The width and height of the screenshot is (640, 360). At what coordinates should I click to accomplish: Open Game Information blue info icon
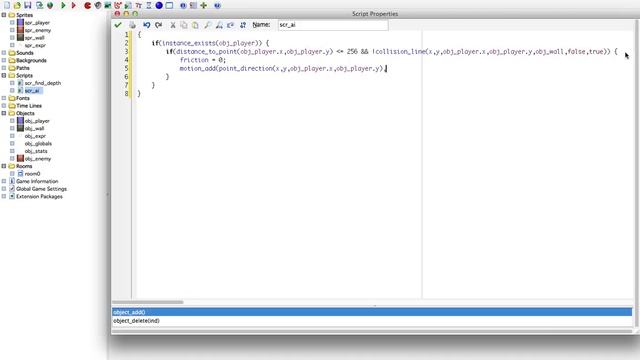click(183, 5)
